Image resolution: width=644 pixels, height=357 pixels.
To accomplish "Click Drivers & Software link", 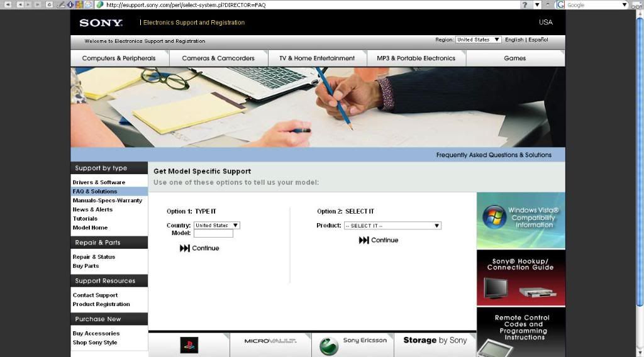I will pos(99,182).
